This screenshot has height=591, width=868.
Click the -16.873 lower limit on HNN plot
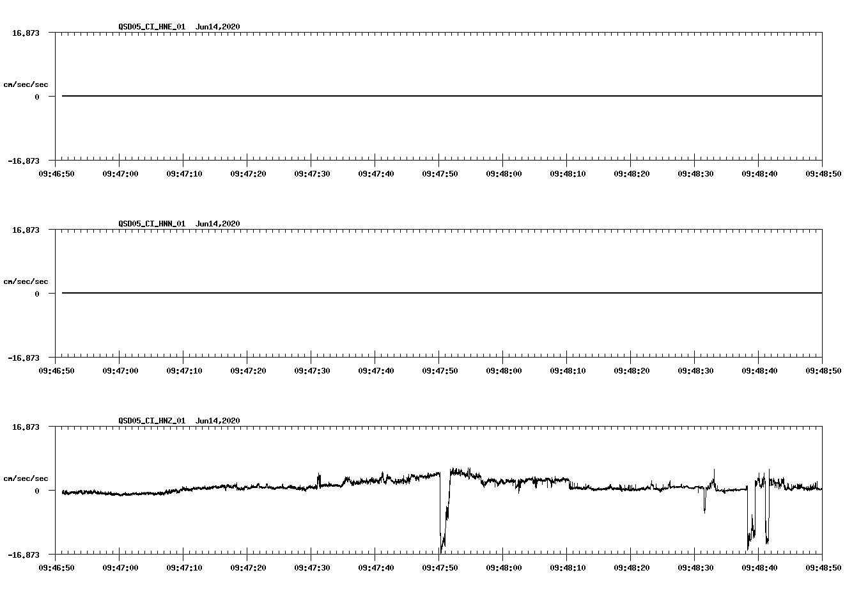coord(24,358)
